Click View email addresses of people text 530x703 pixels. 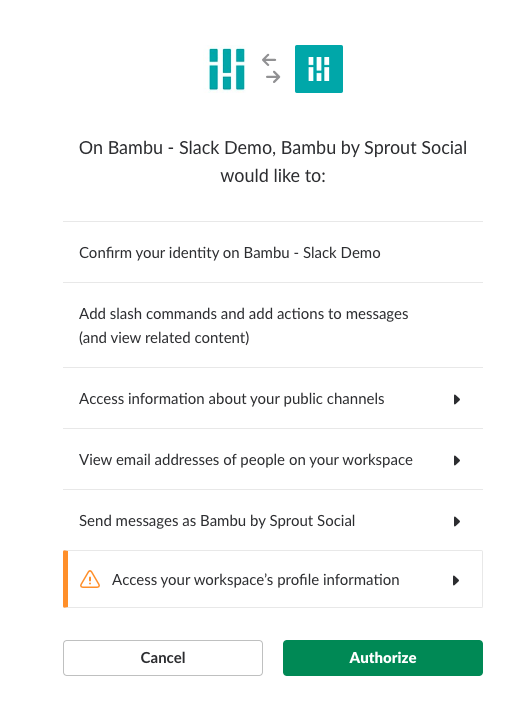pos(246,460)
